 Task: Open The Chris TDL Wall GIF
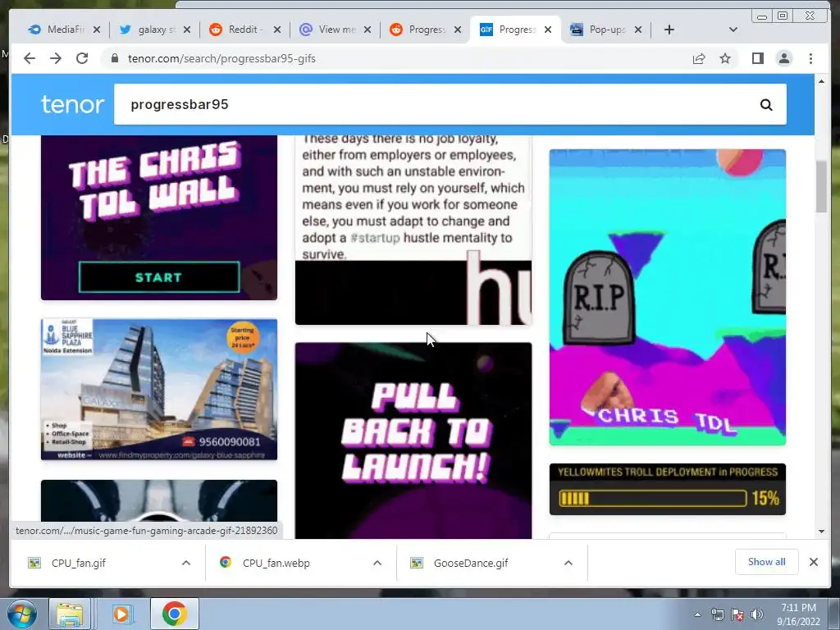(x=159, y=217)
